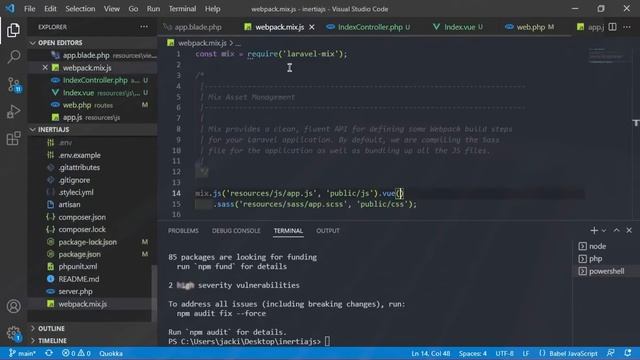Open the Edit menu

point(50,9)
